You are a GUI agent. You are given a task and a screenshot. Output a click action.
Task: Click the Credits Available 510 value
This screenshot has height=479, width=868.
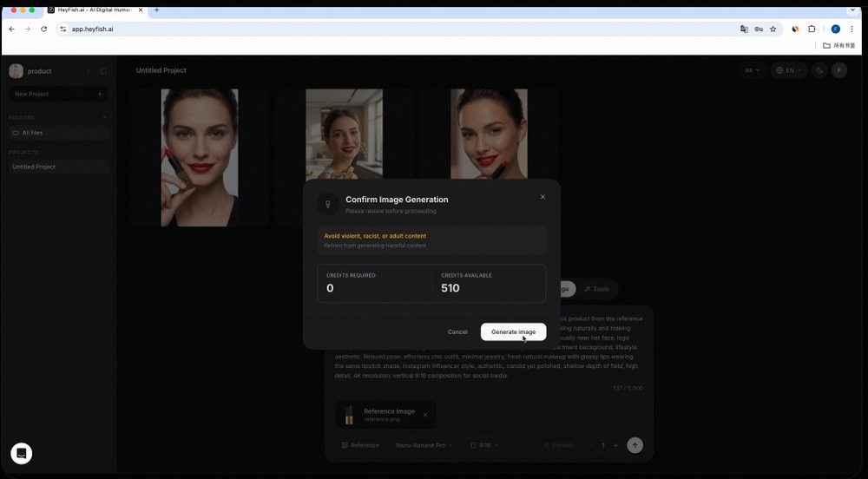click(450, 288)
